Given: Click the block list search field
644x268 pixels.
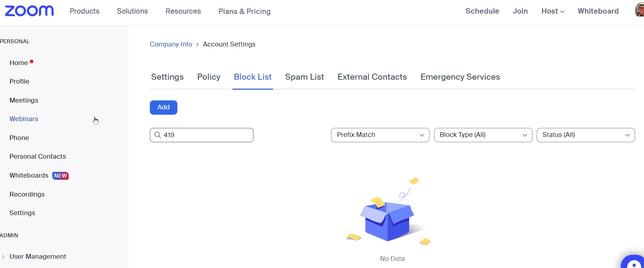Looking at the screenshot, I should 202,135.
